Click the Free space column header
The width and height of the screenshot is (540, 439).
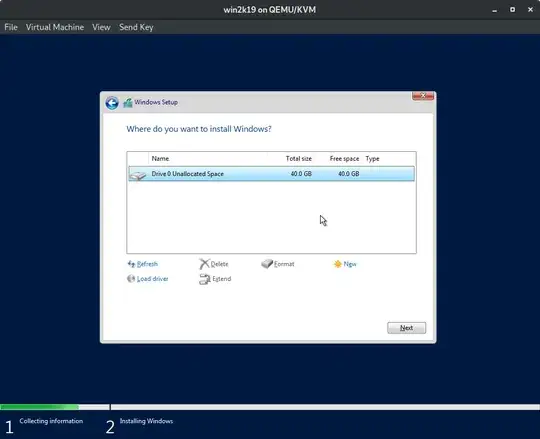click(x=344, y=159)
